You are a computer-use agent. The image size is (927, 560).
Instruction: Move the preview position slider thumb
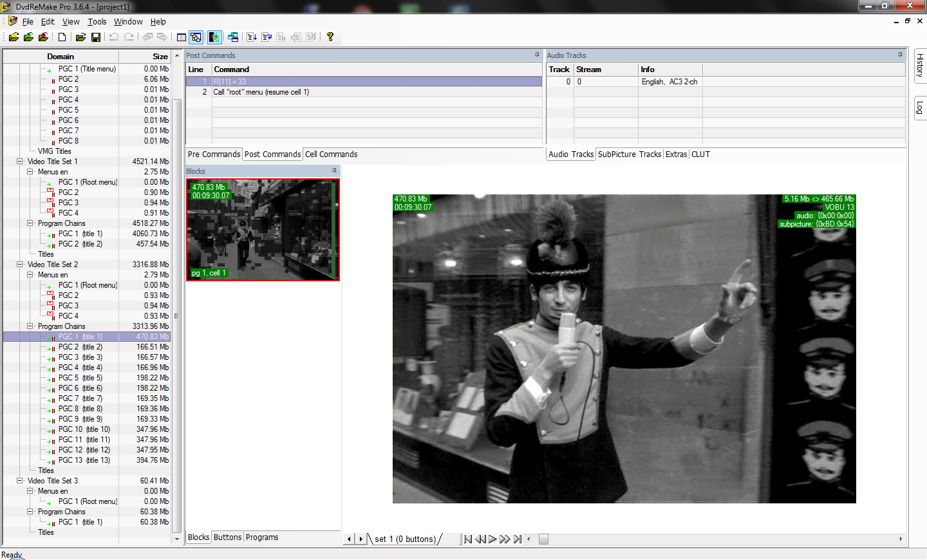tap(544, 539)
